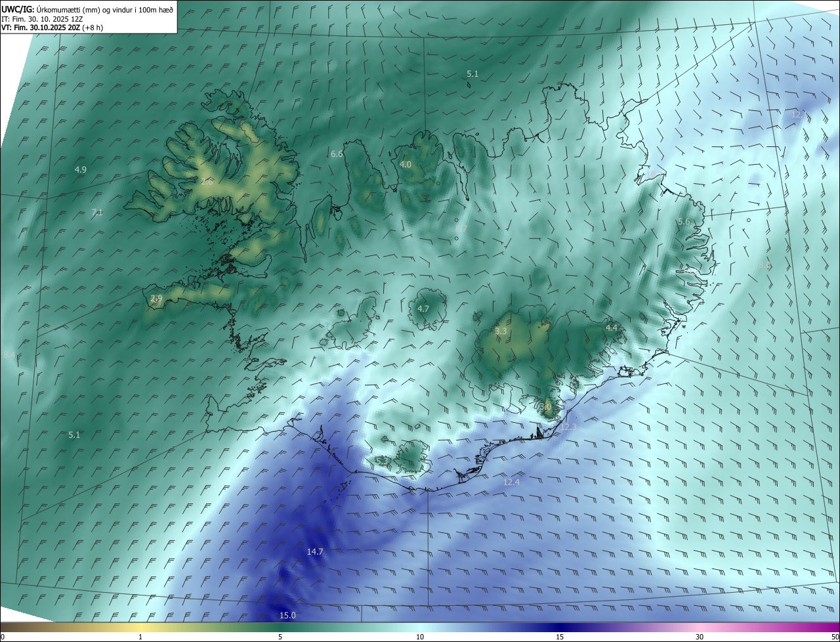The height and width of the screenshot is (642, 840).
Task: Click the 3.0 value on the yellow patch
Action: [546, 407]
